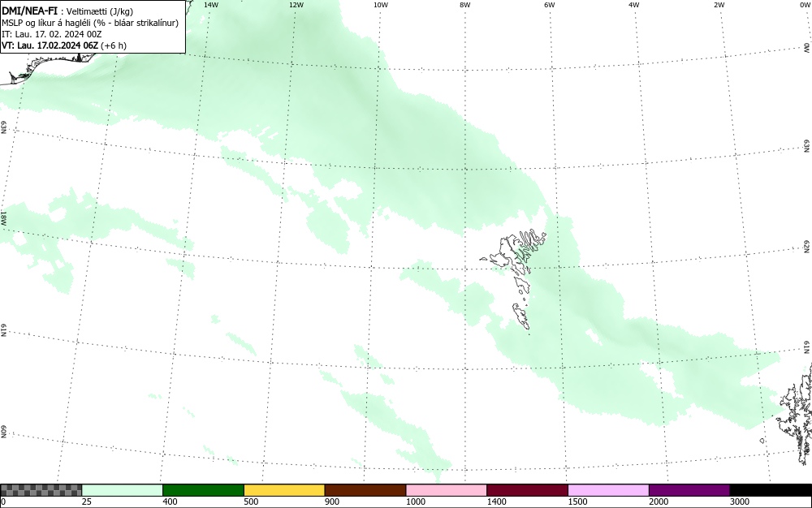
Task: Click the light green 25–400 legend swatch
Action: tap(123, 490)
